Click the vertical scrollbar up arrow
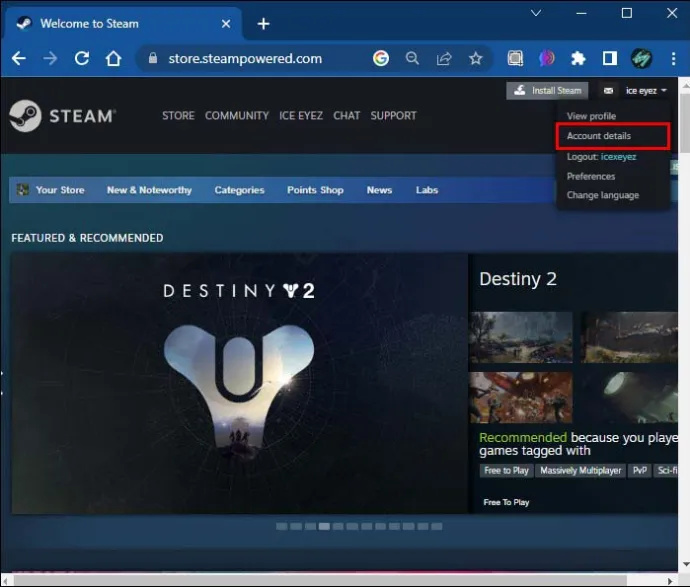690x587 pixels. point(685,85)
